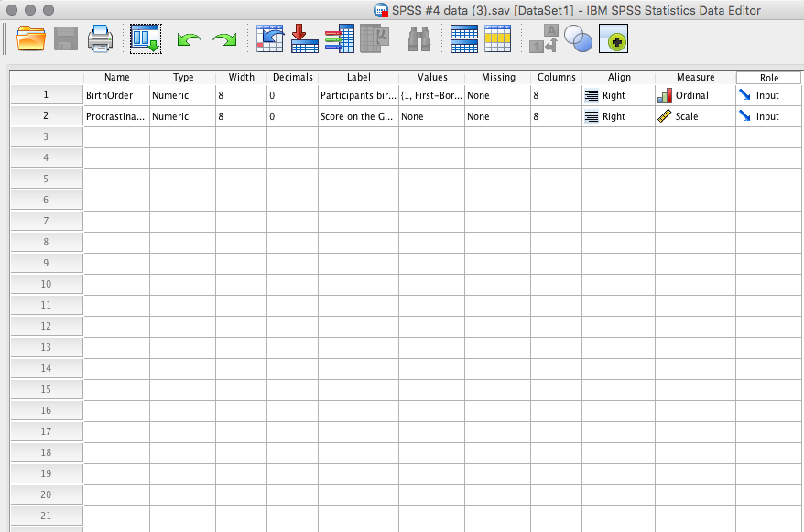The width and height of the screenshot is (804, 532).
Task: Open the Align dropdown showing Right
Action: pos(617,94)
